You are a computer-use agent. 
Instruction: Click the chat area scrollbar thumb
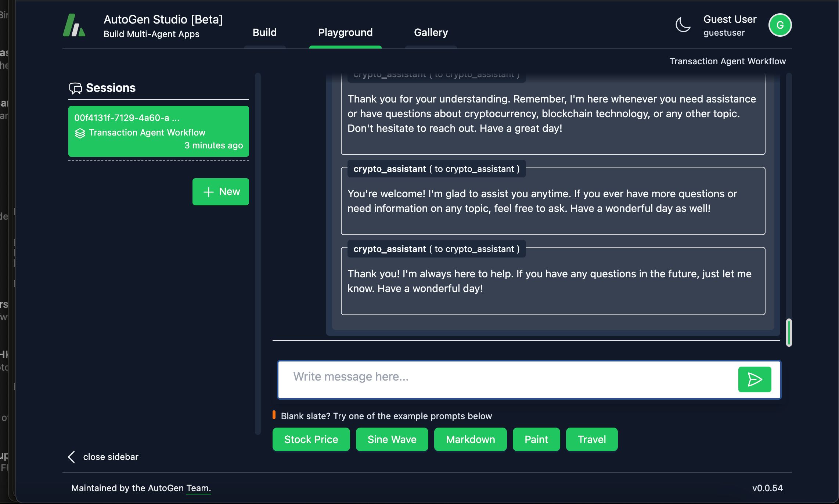tap(789, 332)
